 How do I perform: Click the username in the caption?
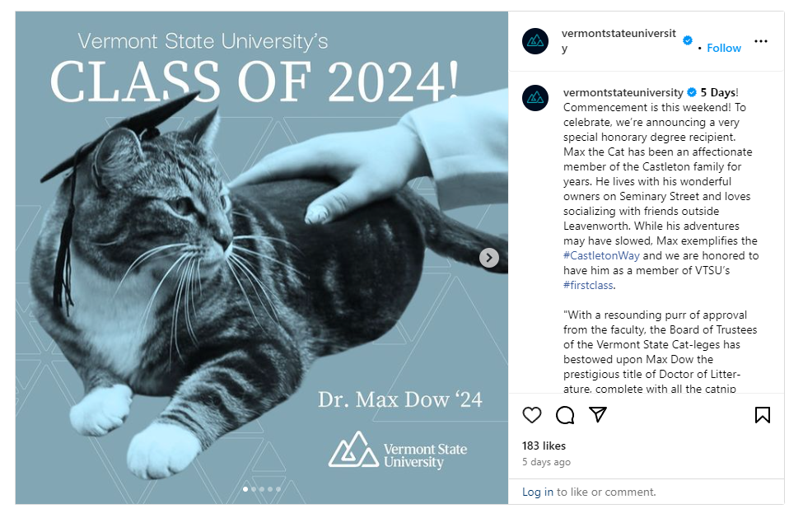(623, 92)
